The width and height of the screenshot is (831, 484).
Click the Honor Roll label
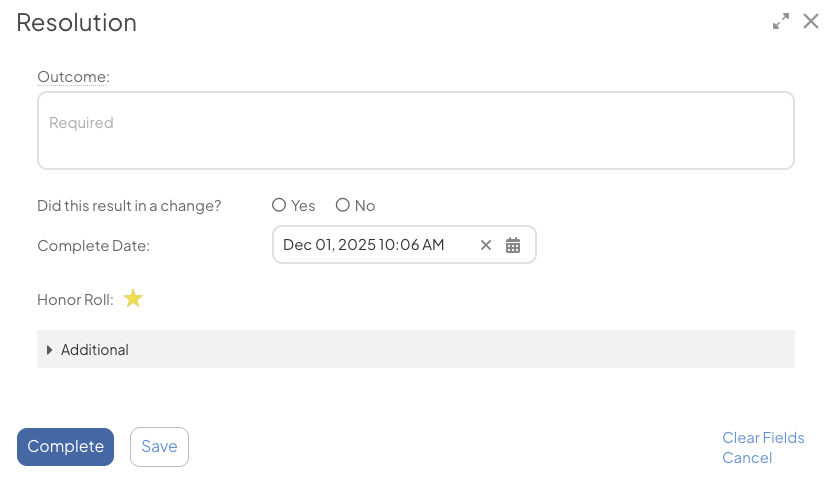[75, 299]
